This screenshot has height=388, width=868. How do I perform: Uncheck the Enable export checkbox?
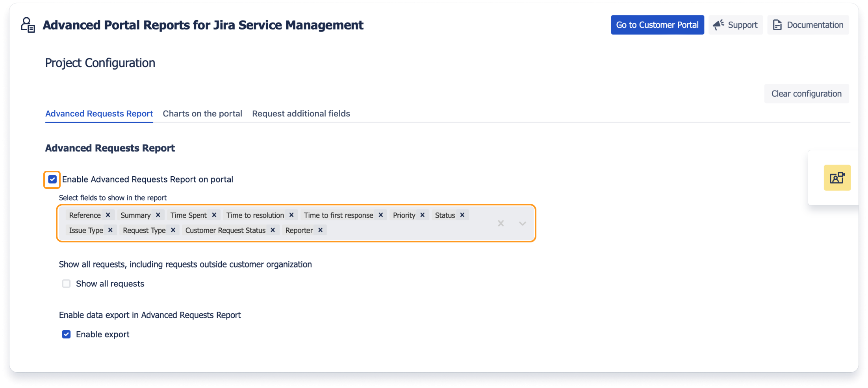pyautogui.click(x=66, y=334)
